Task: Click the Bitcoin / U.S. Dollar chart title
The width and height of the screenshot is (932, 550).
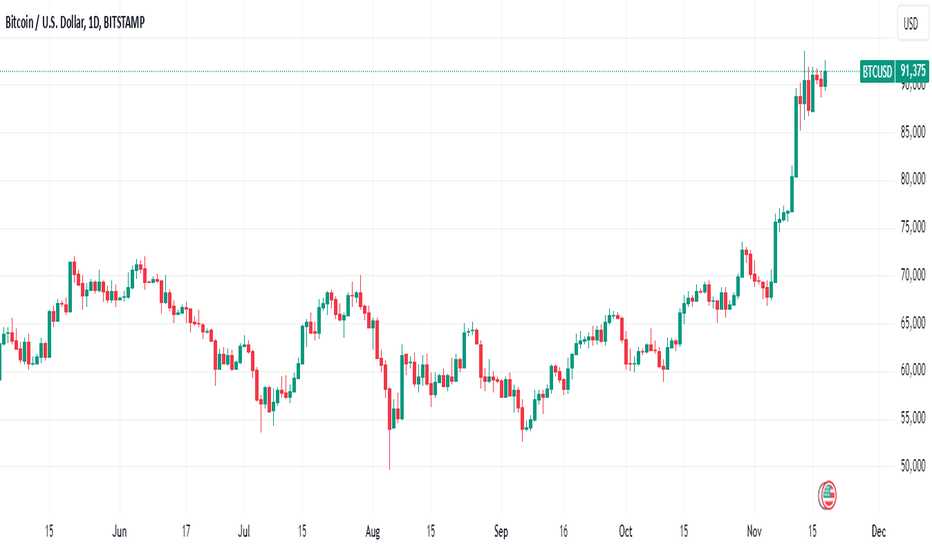Action: 75,23
